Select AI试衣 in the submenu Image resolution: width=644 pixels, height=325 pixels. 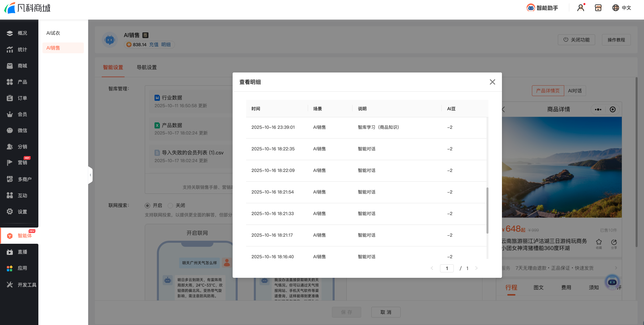point(53,33)
